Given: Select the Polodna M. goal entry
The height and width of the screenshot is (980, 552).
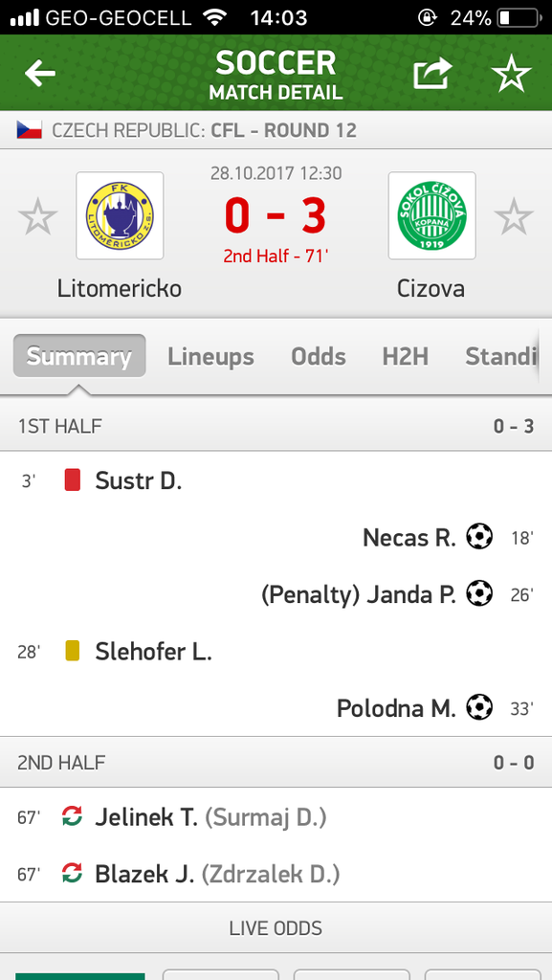Looking at the screenshot, I should (x=276, y=708).
